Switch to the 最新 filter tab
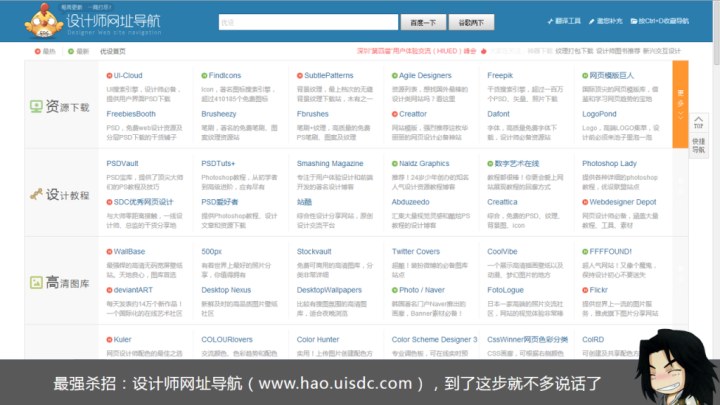 tap(78, 51)
